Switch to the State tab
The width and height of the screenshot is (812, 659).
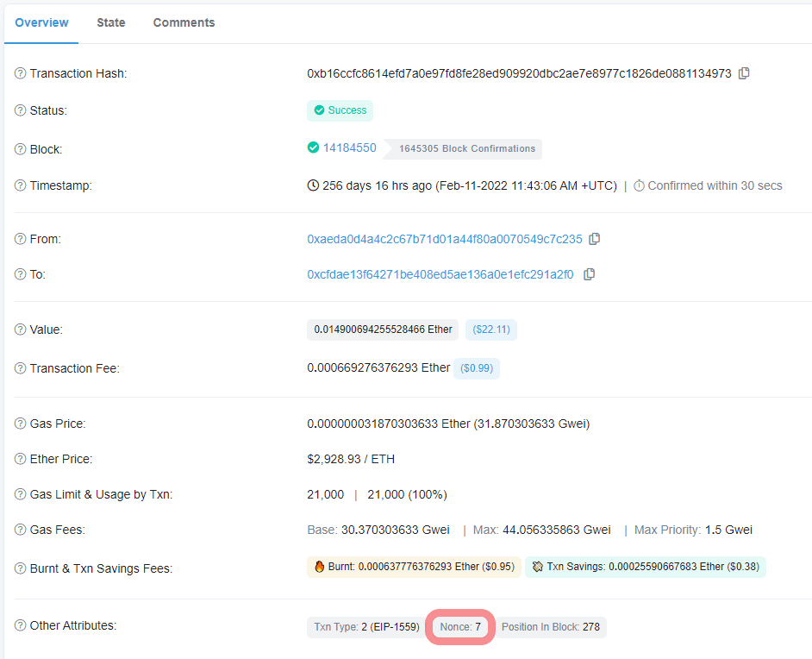coord(111,22)
